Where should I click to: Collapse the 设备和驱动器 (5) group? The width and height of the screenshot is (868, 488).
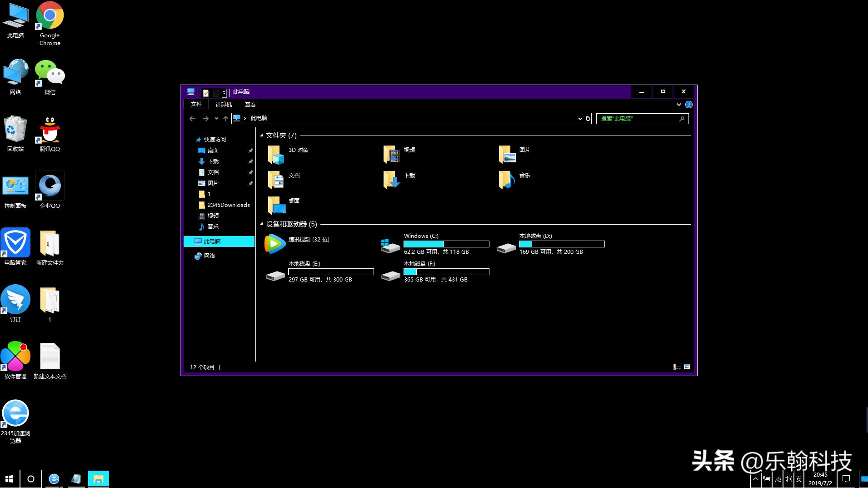[261, 224]
